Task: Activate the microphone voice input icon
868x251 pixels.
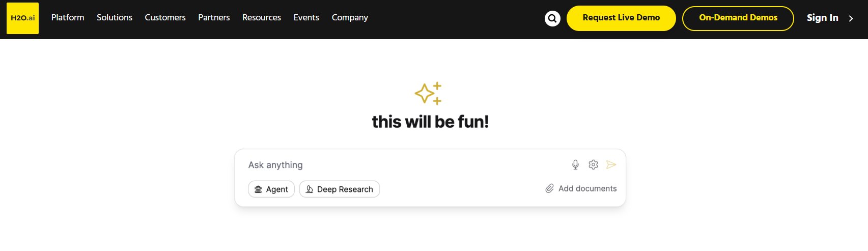Action: pos(575,164)
